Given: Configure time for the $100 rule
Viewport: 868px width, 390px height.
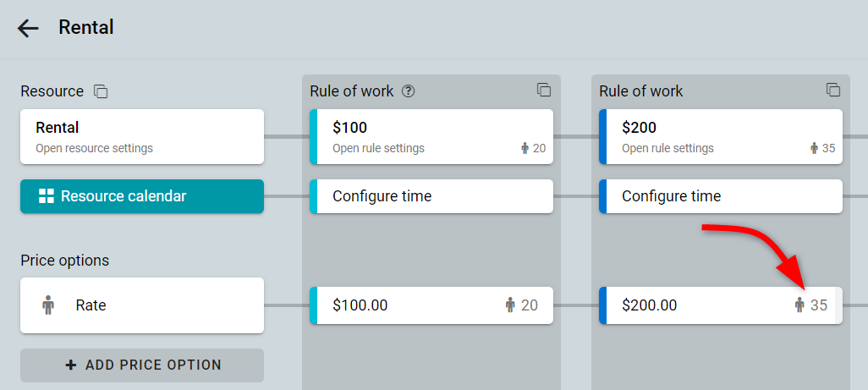Looking at the screenshot, I should [x=431, y=195].
